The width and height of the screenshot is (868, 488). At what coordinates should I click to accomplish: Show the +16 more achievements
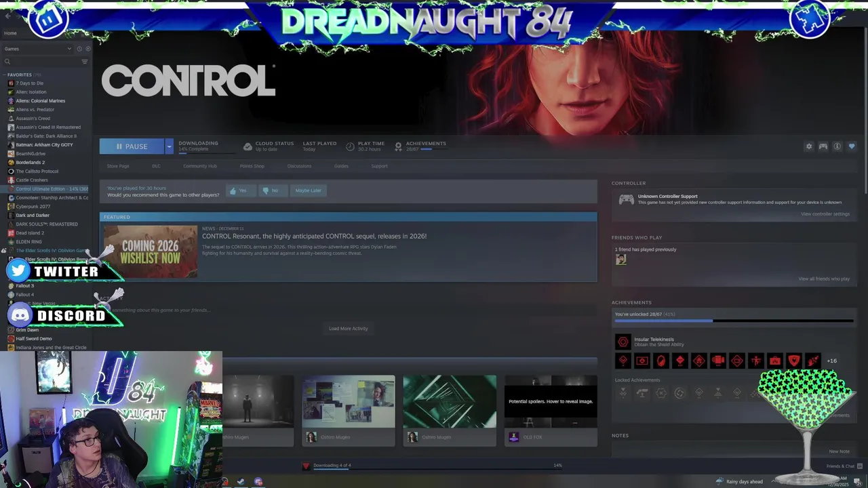[x=831, y=361]
